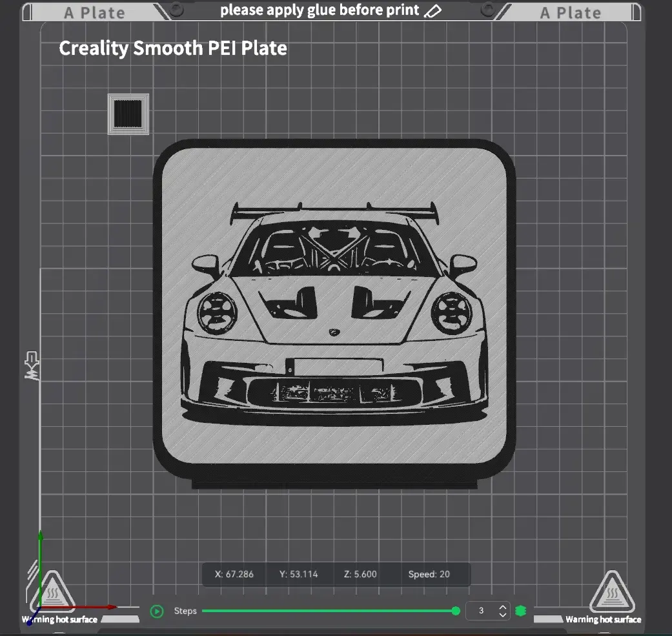Viewport: 672px width, 636px height.
Task: Decrease the step count with the down arrow
Action: [503, 615]
